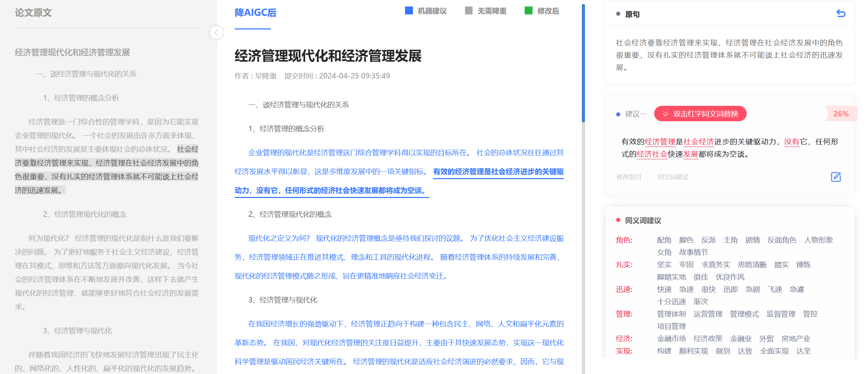Click the blue 机器建议 legend square
The width and height of the screenshot is (868, 374).
tap(409, 11)
